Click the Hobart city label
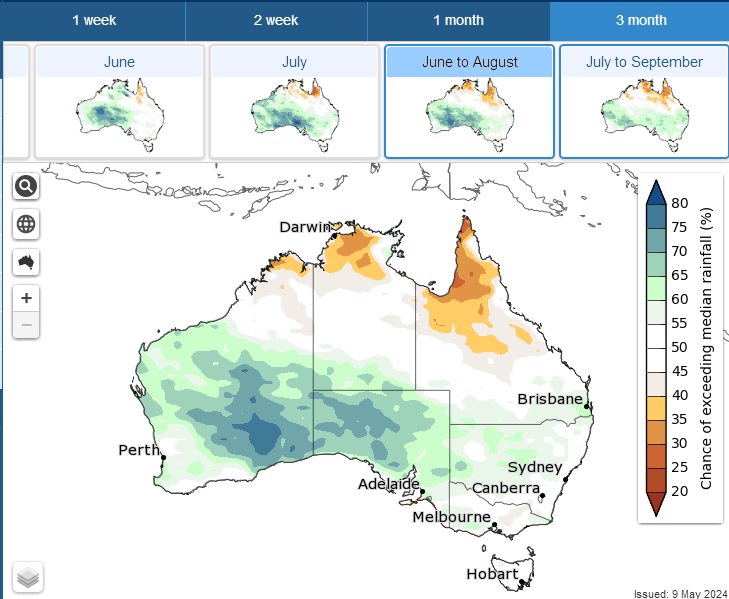The image size is (729, 599). click(492, 574)
